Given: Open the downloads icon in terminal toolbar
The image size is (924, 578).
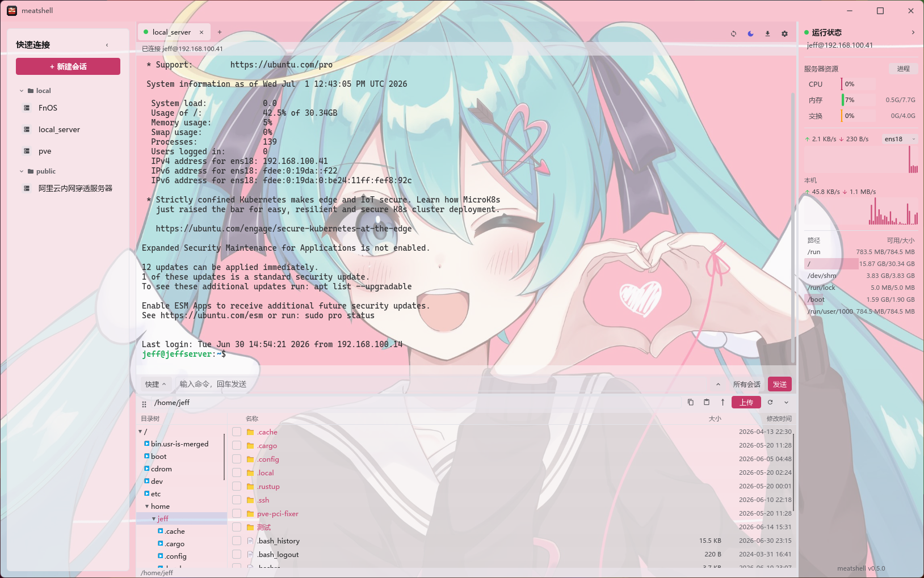Looking at the screenshot, I should tap(767, 33).
